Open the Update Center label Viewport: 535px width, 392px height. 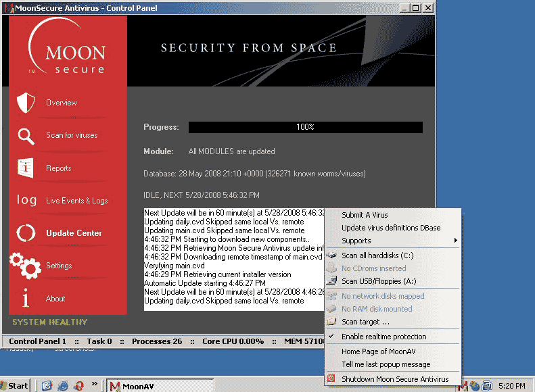tap(74, 232)
